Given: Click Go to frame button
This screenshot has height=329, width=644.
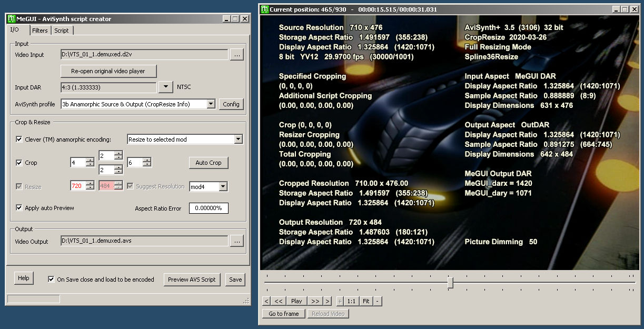Looking at the screenshot, I should [284, 314].
